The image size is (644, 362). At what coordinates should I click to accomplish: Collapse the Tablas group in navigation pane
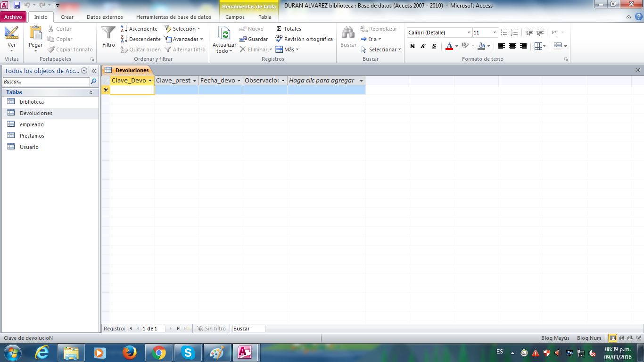pyautogui.click(x=91, y=92)
